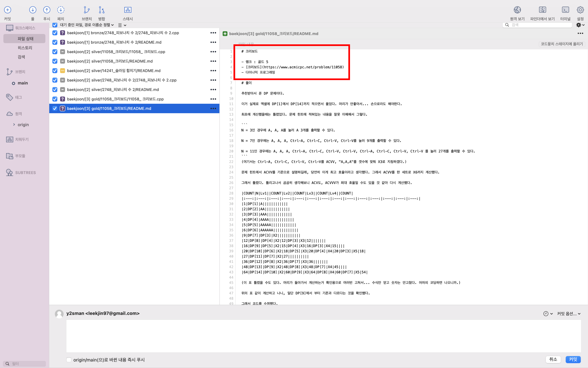Open more options for gold 11058 README.md
The height and width of the screenshot is (368, 588).
(213, 109)
